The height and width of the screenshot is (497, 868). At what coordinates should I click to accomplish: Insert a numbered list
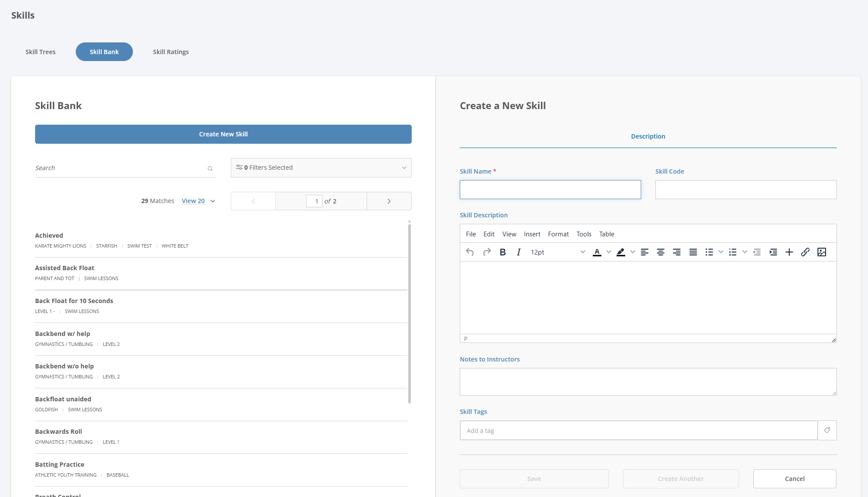pyautogui.click(x=733, y=252)
